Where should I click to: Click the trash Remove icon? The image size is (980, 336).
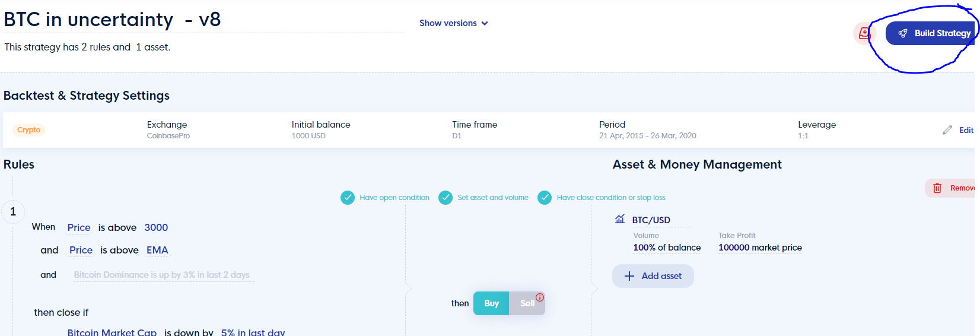937,188
